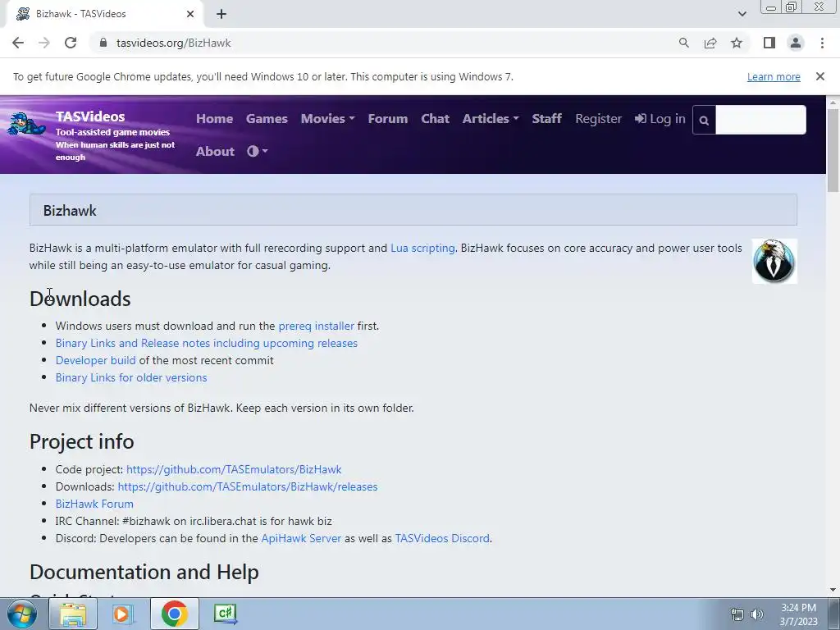
Task: Open the Lua scripting link
Action: 422,248
